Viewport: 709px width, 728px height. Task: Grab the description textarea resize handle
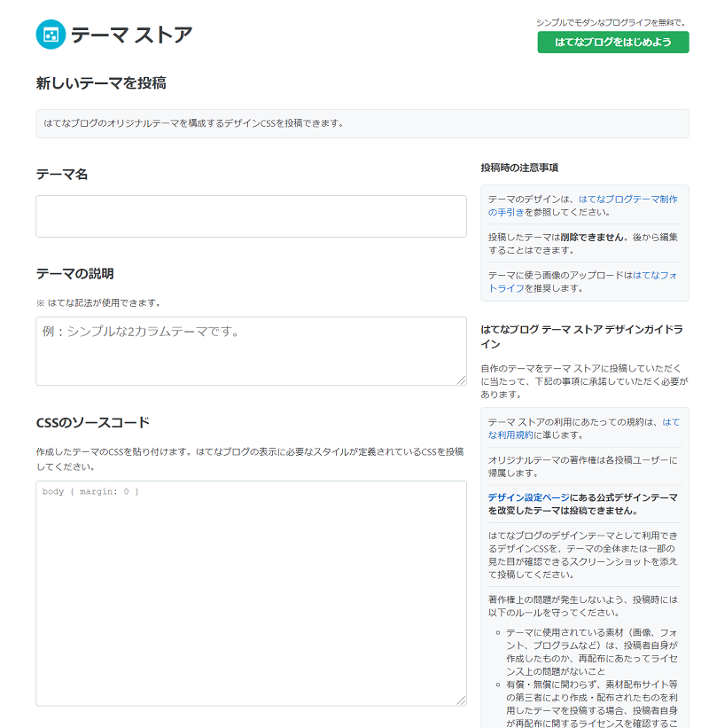461,380
